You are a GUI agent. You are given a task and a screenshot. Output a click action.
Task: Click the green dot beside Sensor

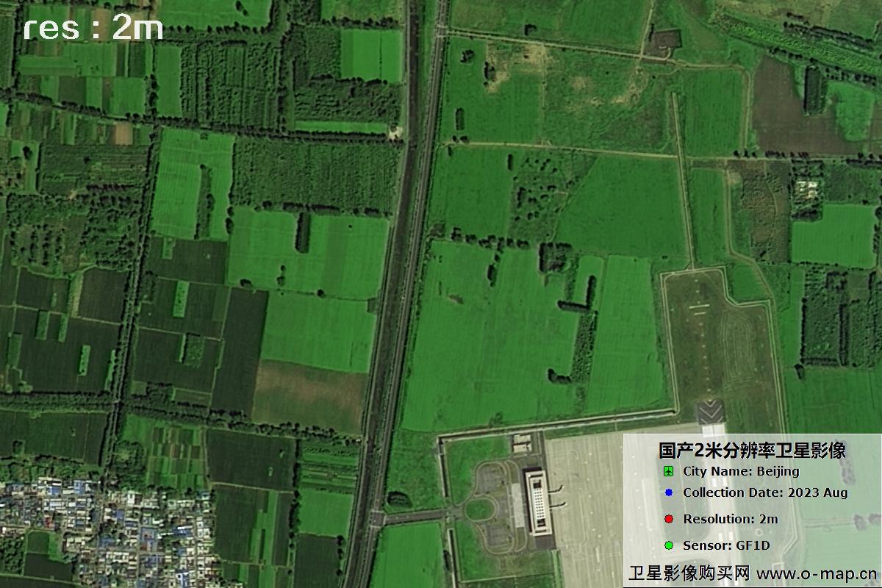pyautogui.click(x=668, y=545)
